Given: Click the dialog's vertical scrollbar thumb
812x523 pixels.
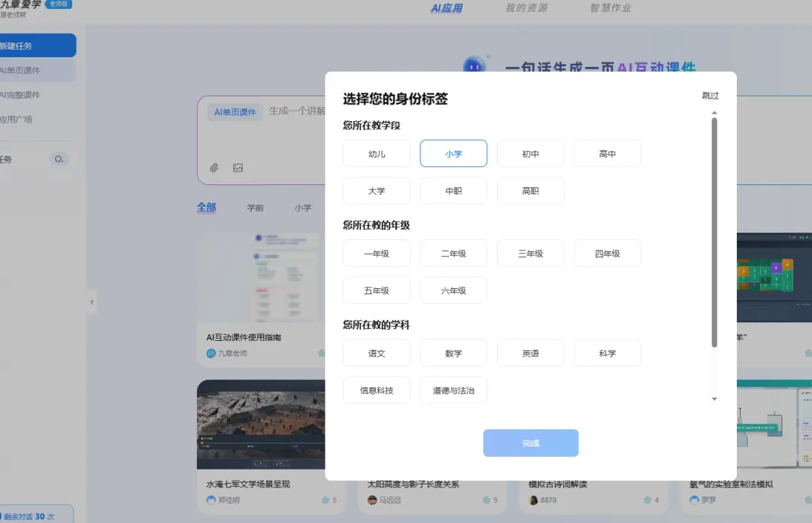Looking at the screenshot, I should tap(714, 233).
